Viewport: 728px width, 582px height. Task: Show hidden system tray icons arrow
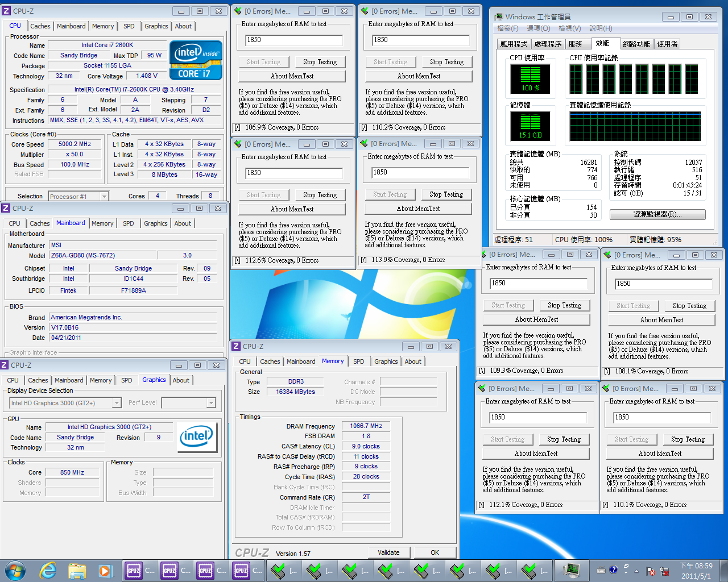[x=636, y=571]
